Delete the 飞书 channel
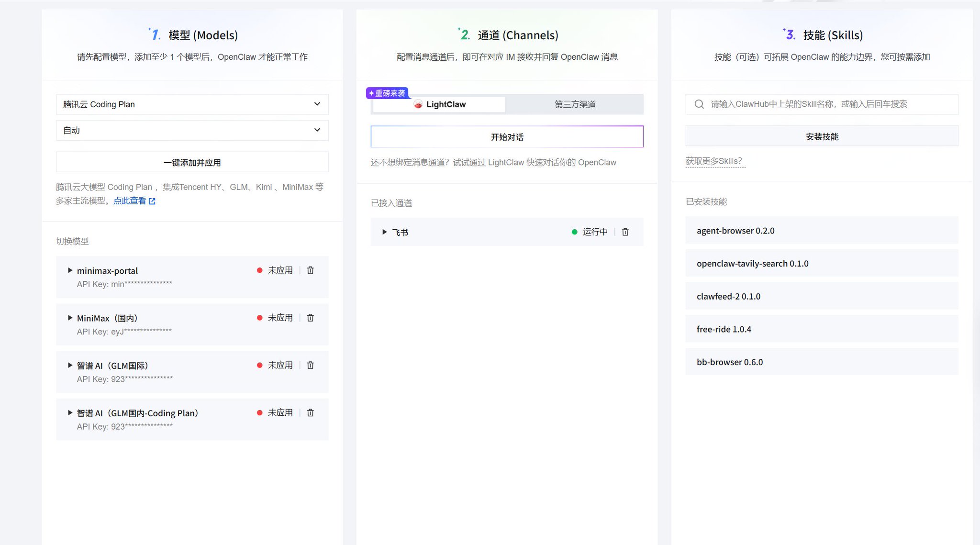980x545 pixels. coord(625,232)
